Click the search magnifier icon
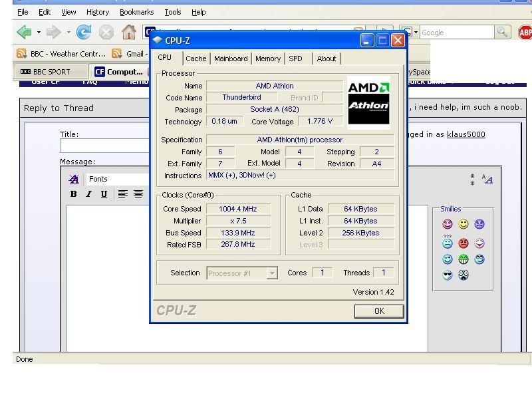The image size is (532, 399). tap(502, 32)
